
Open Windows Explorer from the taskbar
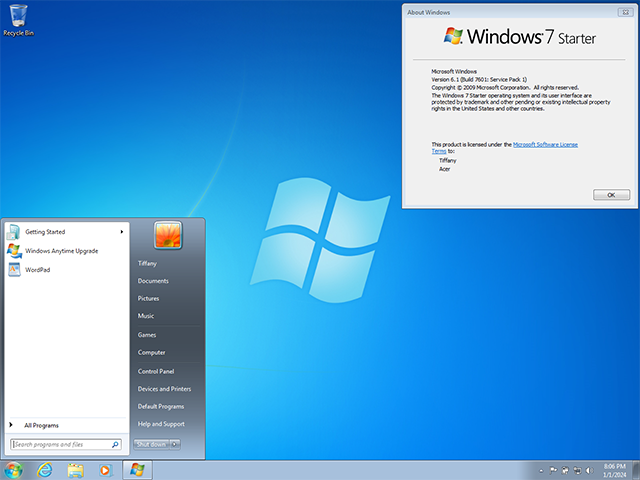coord(75,469)
